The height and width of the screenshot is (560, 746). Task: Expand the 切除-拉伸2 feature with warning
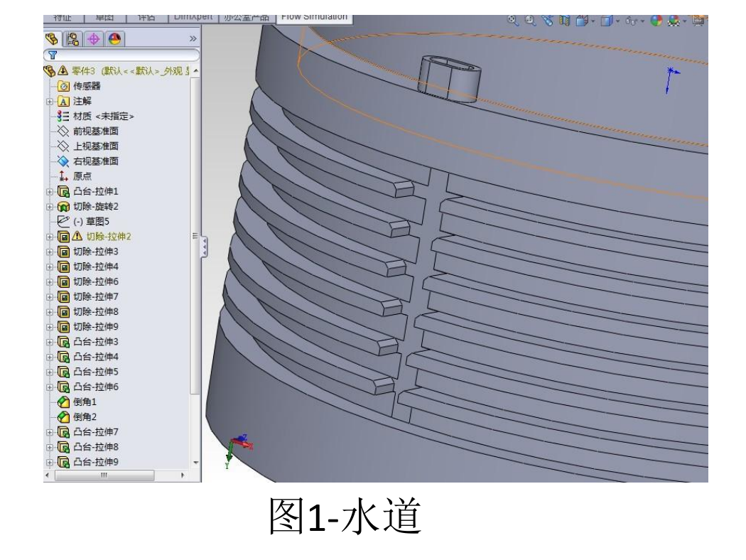pos(50,237)
